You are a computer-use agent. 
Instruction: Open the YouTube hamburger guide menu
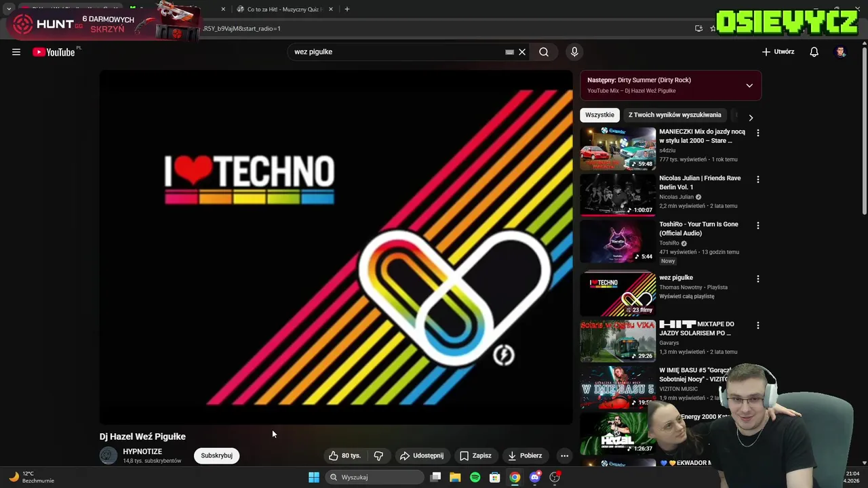(x=16, y=52)
